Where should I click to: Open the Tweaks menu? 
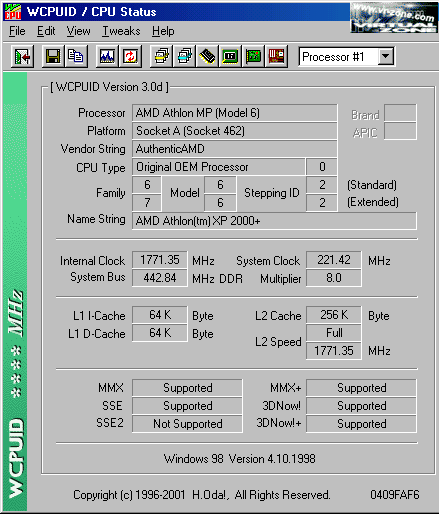click(x=121, y=31)
